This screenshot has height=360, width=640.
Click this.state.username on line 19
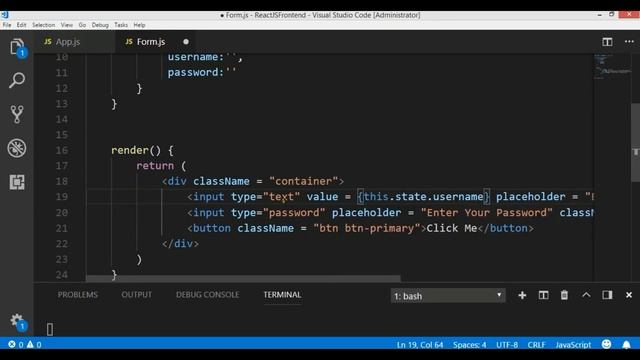tap(423, 197)
